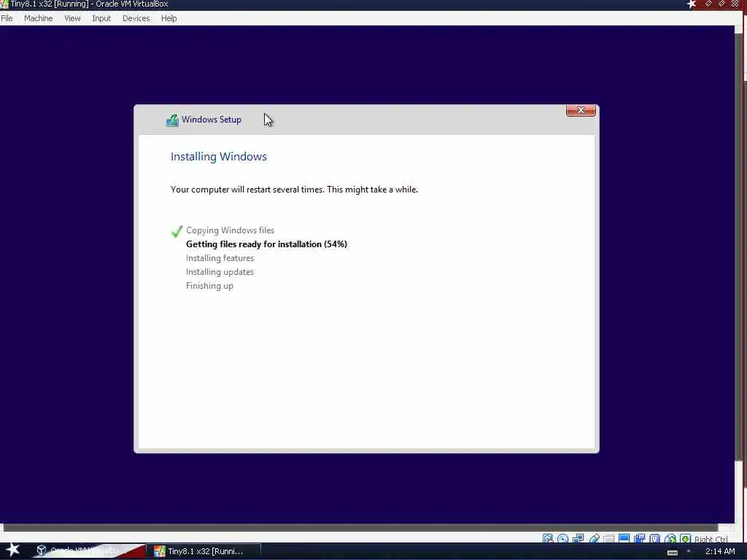Open the File menu
Image resolution: width=747 pixels, height=560 pixels.
tap(7, 18)
